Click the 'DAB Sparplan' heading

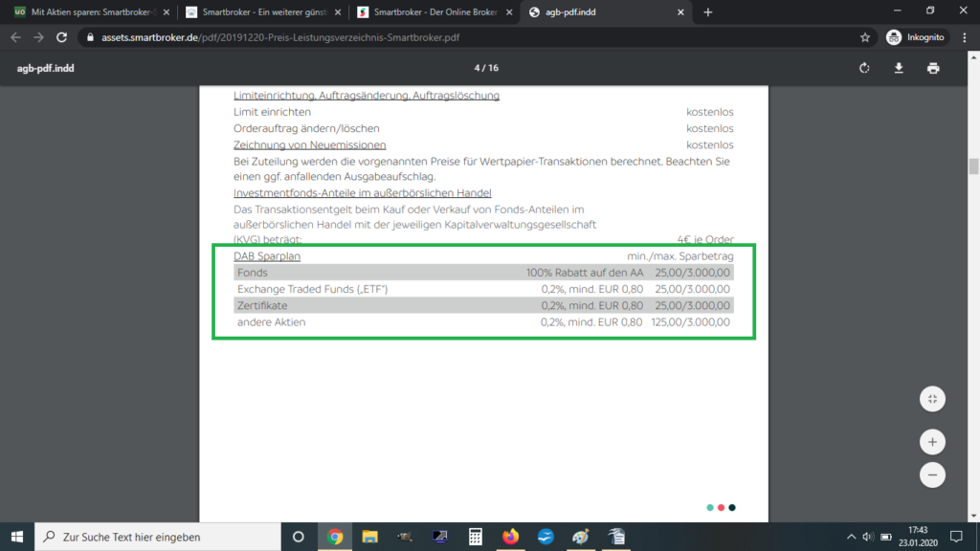point(267,256)
